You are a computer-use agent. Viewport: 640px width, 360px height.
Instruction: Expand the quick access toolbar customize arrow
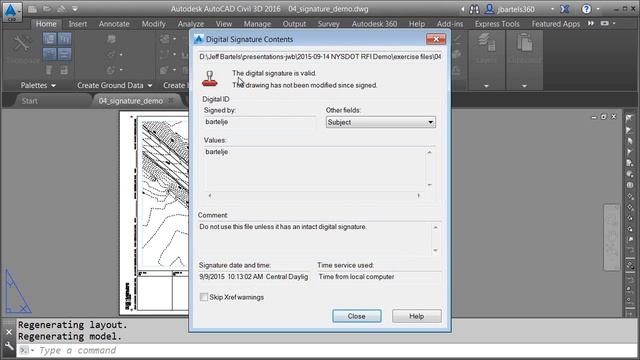75,9
